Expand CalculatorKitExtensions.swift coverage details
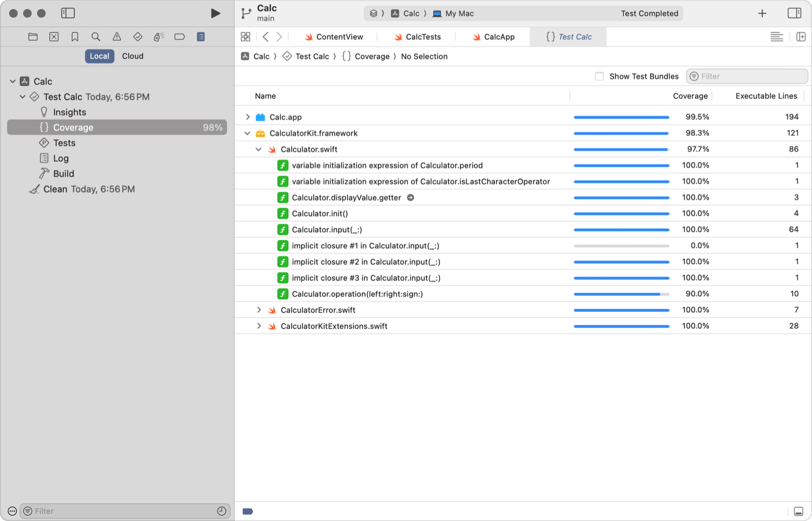 259,326
